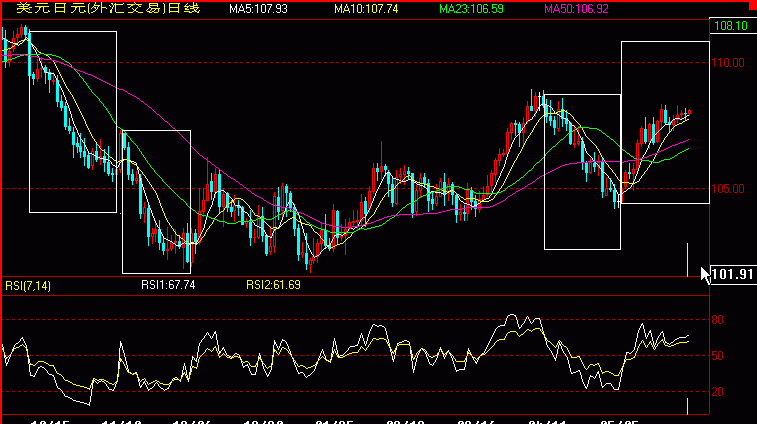Screen dimensions: 757x424
Task: Select the MA5:107.93 indicator label
Action: point(258,9)
